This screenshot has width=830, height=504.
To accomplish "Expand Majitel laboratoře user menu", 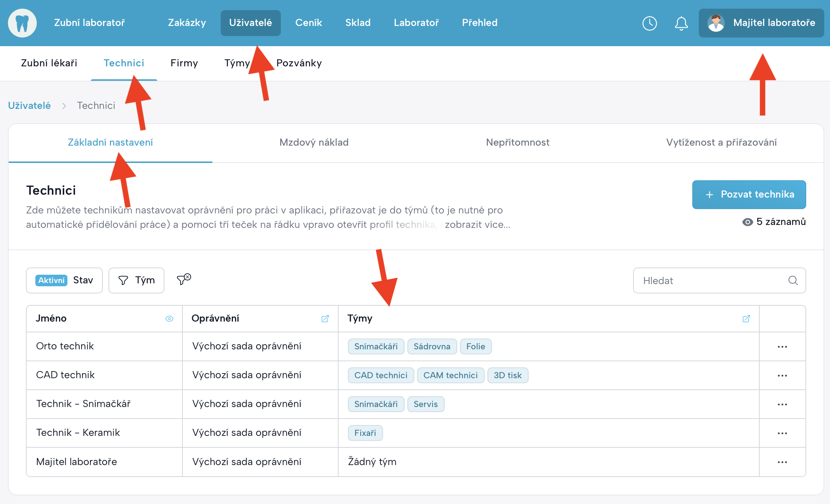I will [x=761, y=23].
